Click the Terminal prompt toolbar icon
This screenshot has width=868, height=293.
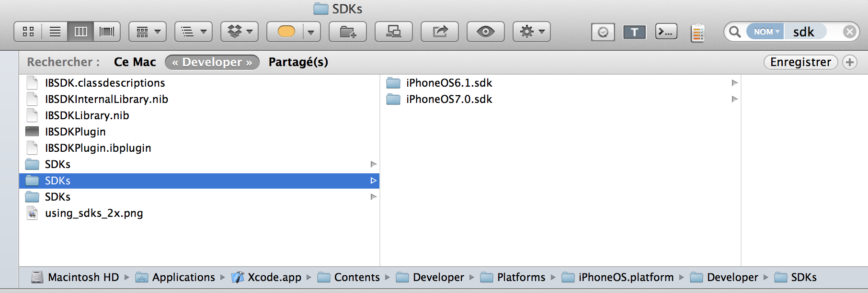tap(666, 32)
